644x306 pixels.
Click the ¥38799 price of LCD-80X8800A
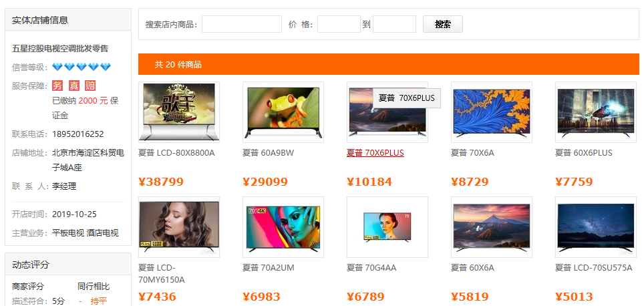coord(161,182)
